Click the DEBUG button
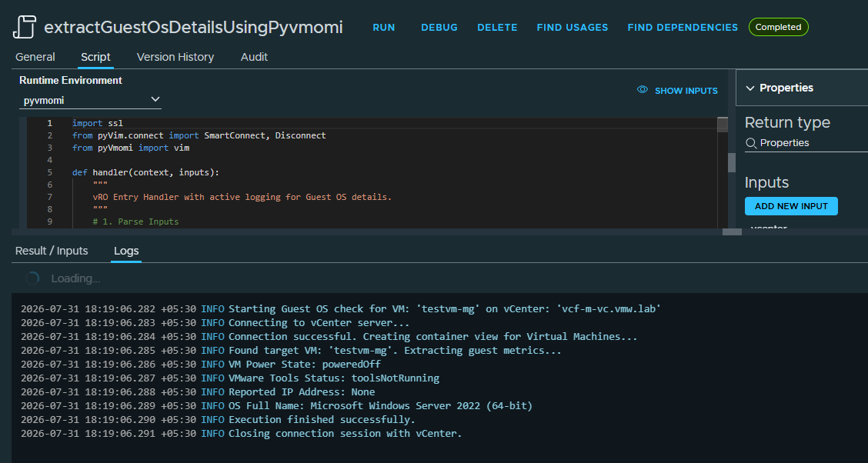The image size is (868, 463). tap(439, 28)
